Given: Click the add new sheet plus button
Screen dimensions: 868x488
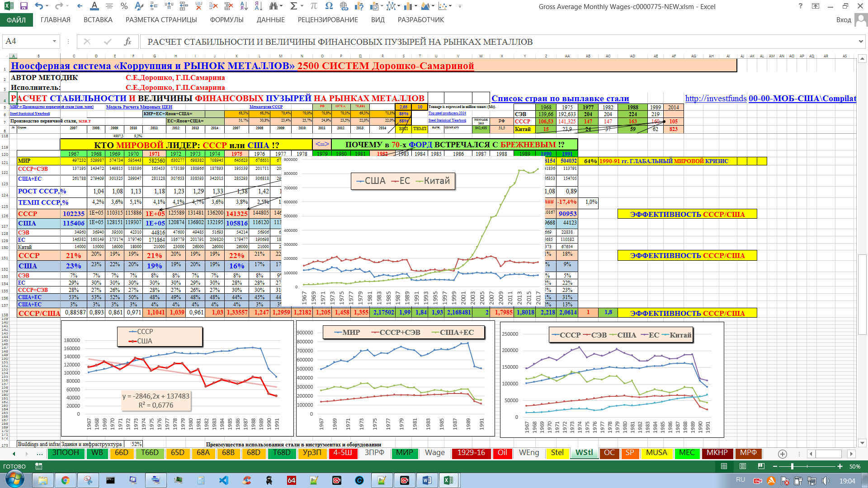Looking at the screenshot, I should point(783,454).
